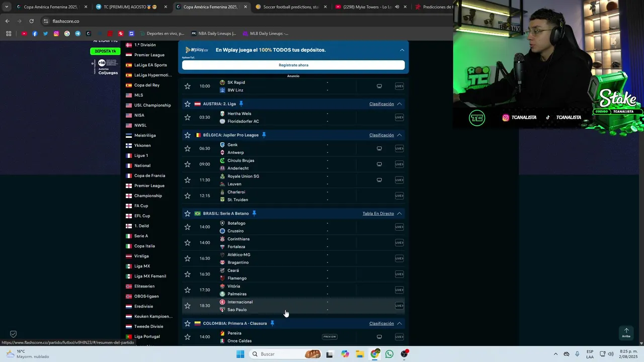Viewport: 644px width, 362px height.
Task: Open LIVE icon for Genk vs Antwerp
Action: tap(399, 148)
